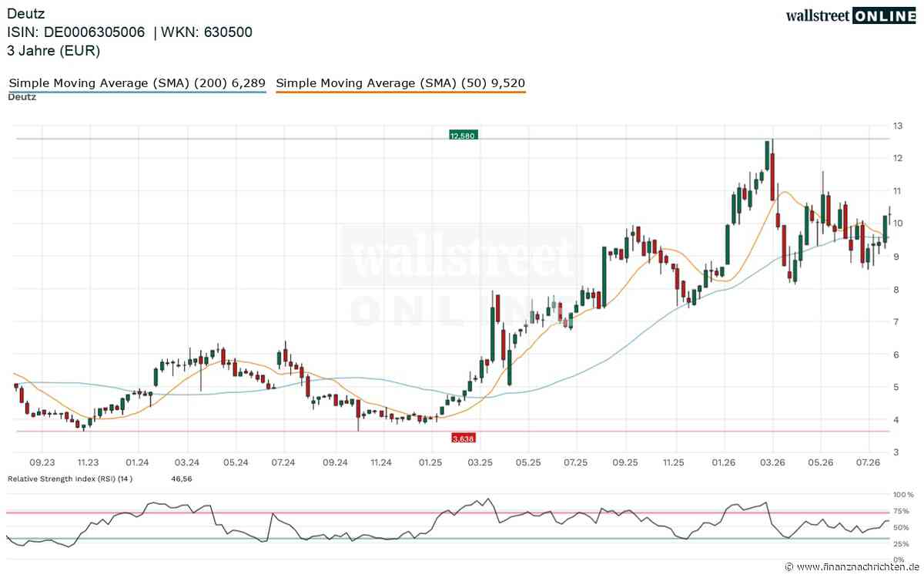
Task: Click the 75% RSI level label
Action: 902,511
